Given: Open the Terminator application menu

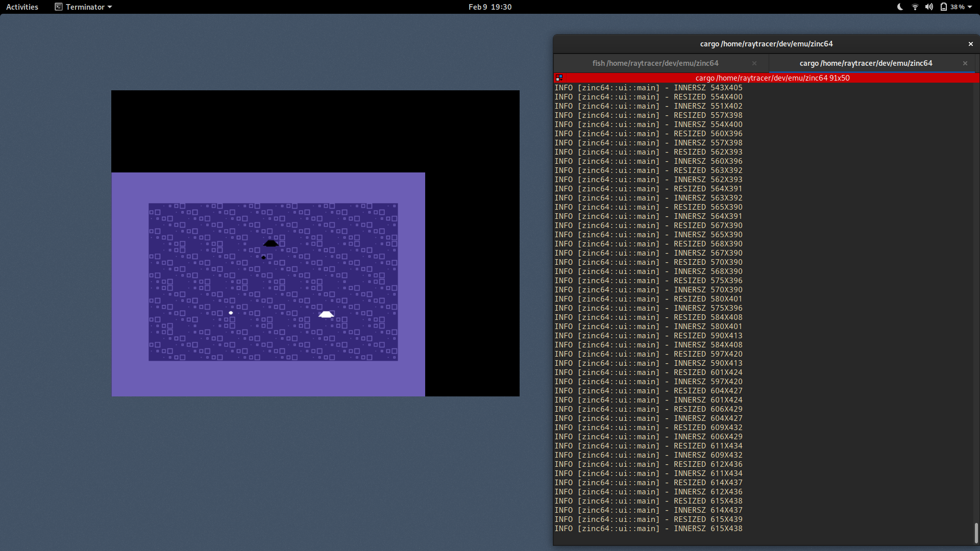Looking at the screenshot, I should click(83, 7).
